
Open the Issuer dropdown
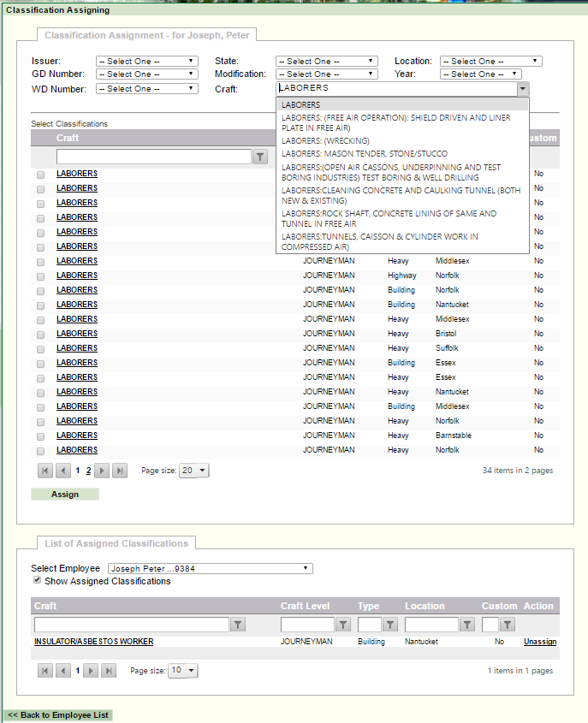[146, 62]
